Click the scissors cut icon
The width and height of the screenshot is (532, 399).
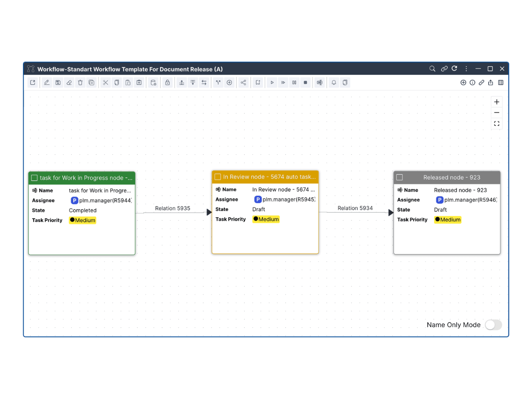pyautogui.click(x=106, y=82)
